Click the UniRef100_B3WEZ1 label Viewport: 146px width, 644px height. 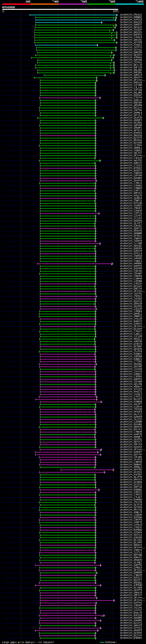pyautogui.click(x=131, y=359)
